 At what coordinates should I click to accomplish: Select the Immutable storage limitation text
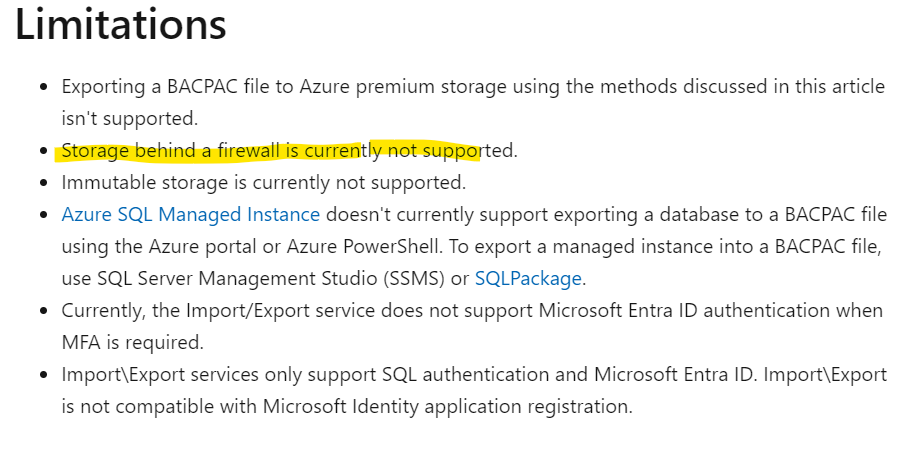click(264, 183)
